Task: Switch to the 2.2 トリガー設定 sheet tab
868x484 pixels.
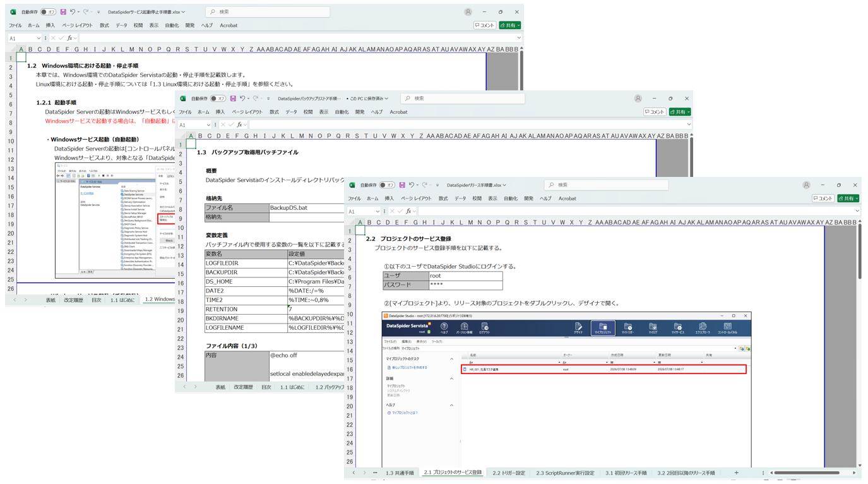Action: [509, 473]
